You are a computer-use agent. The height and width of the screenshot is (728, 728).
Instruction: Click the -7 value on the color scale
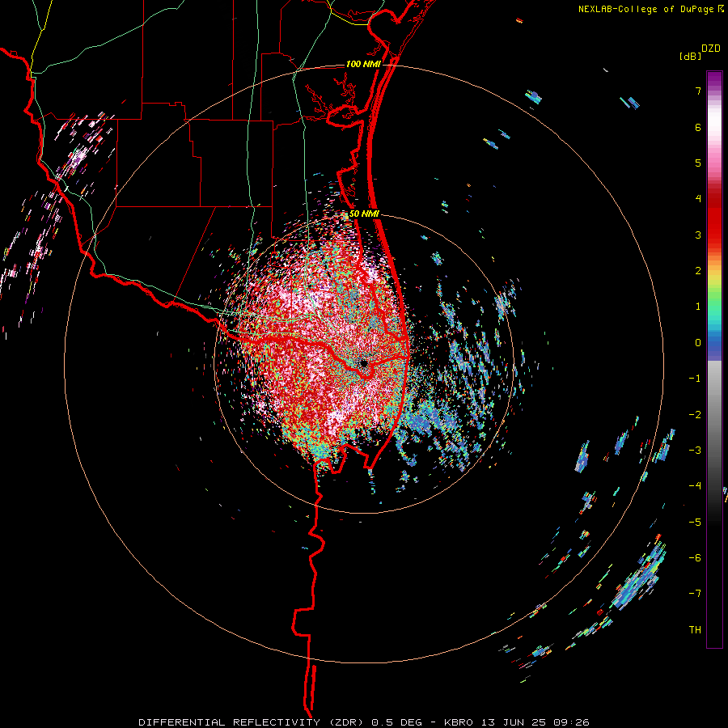coord(695,594)
